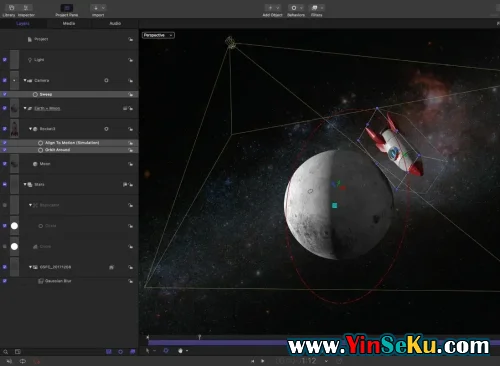
Task: Toggle the Light layer checkbox
Action: [5, 60]
